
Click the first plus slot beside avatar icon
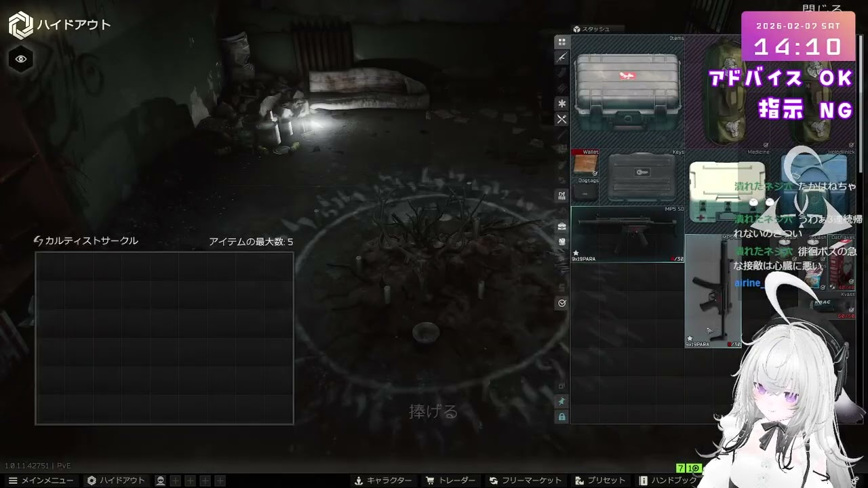(175, 481)
